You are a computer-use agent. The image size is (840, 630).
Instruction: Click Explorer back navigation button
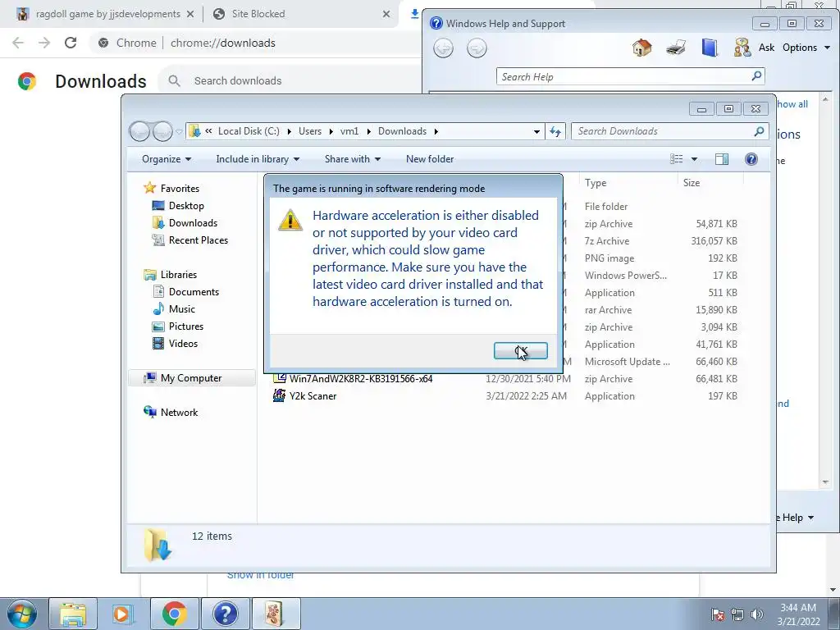click(x=139, y=131)
